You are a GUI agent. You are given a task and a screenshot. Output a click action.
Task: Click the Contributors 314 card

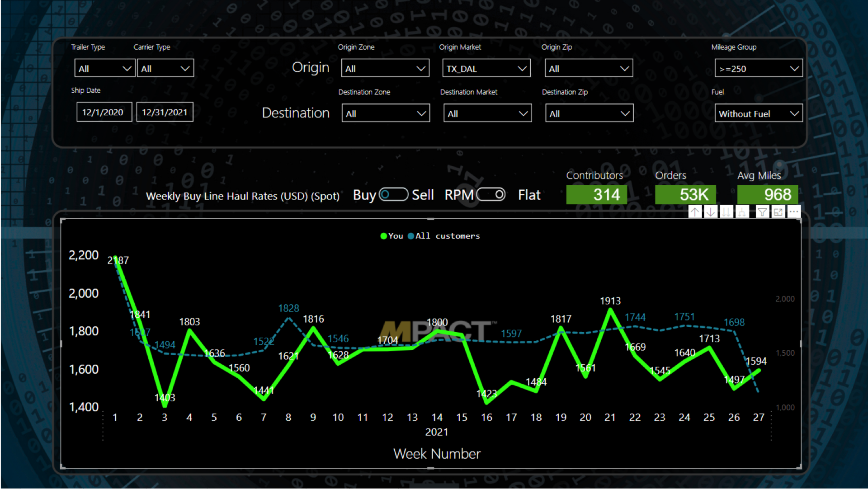[x=596, y=195]
